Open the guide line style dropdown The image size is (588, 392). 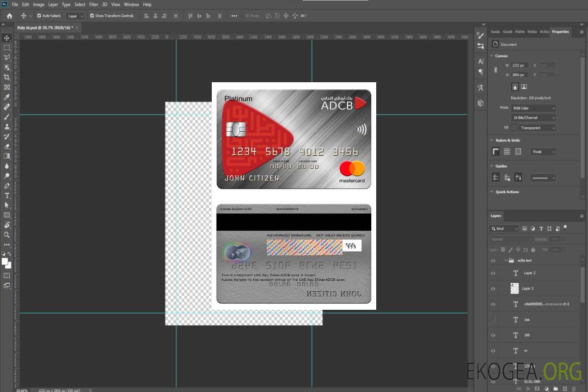543,178
